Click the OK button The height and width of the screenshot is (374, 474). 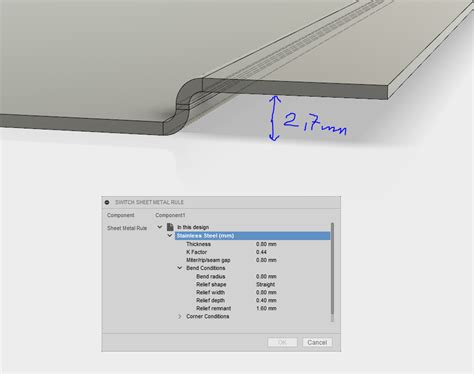pyautogui.click(x=282, y=342)
